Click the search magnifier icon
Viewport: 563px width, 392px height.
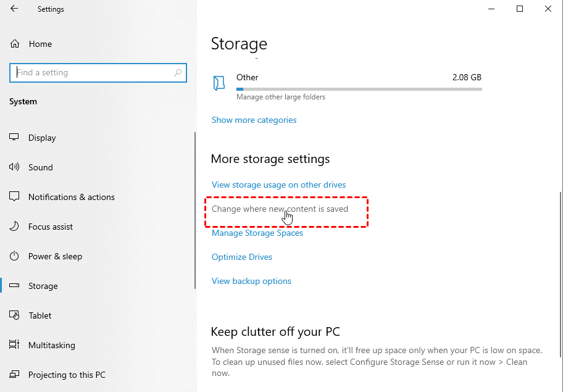click(x=178, y=73)
